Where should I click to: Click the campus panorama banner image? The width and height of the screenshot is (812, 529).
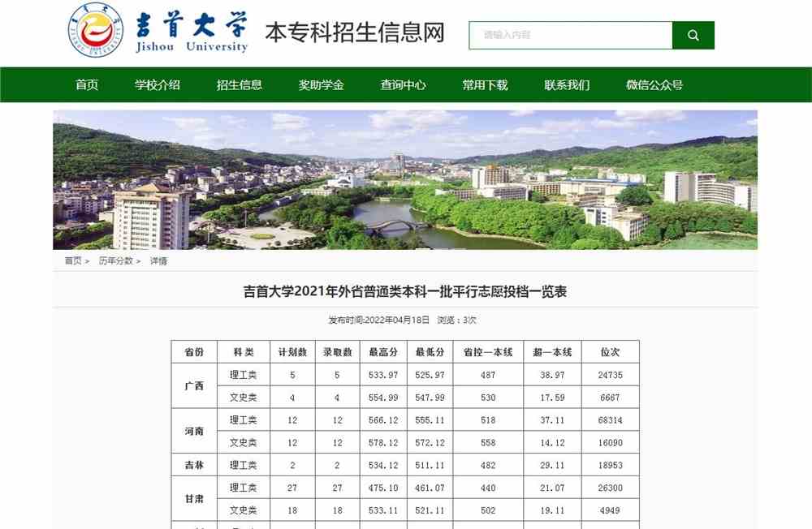point(405,179)
